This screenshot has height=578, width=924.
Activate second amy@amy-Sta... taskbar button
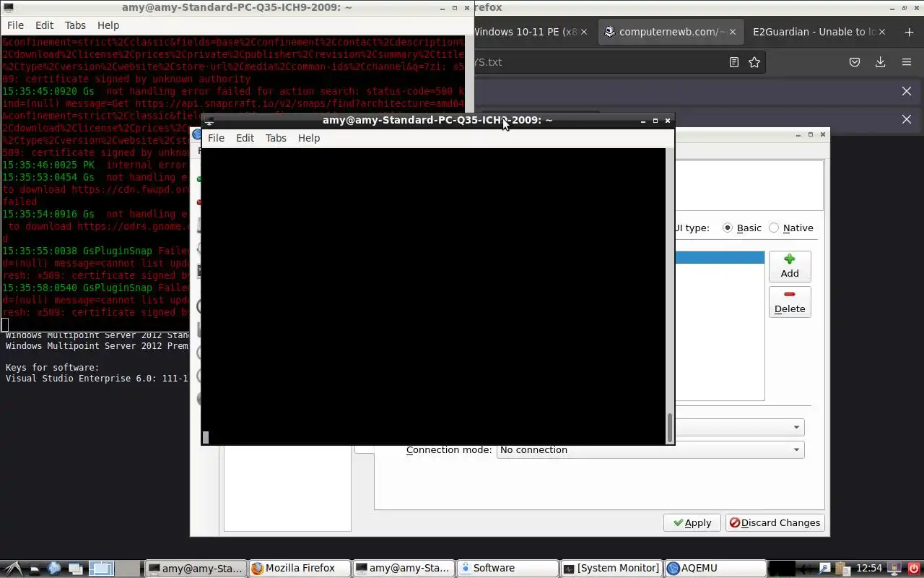pos(403,569)
